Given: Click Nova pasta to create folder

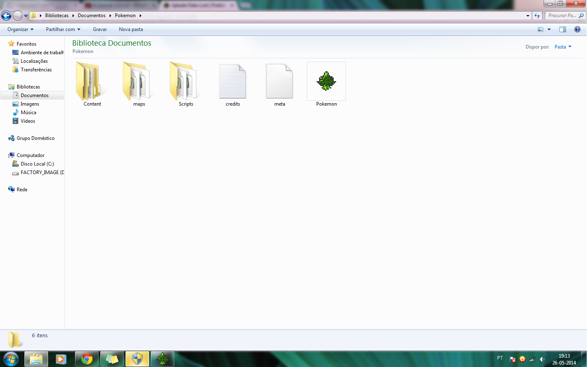Looking at the screenshot, I should click(x=131, y=29).
